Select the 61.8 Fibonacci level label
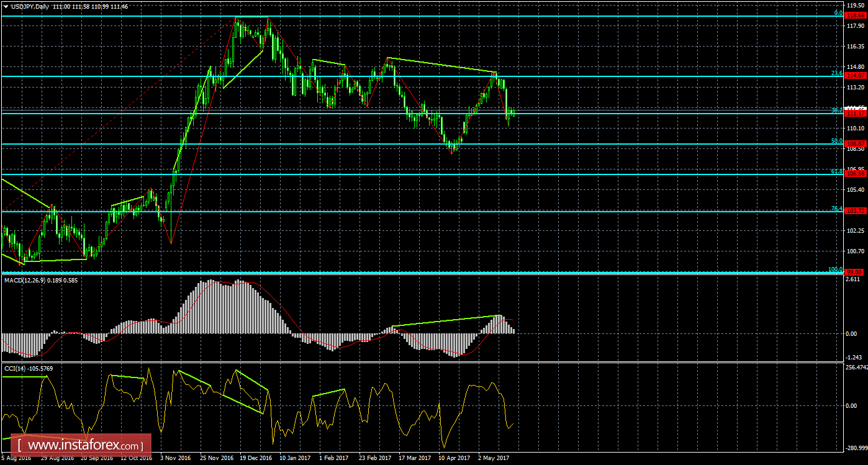This screenshot has width=868, height=465. (836, 171)
